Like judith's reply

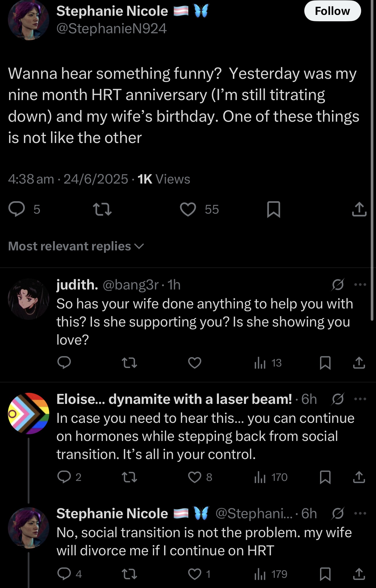coord(195,363)
